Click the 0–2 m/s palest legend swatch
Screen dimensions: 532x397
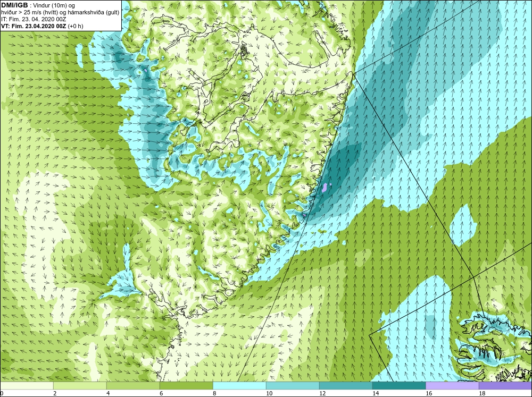(x=27, y=385)
